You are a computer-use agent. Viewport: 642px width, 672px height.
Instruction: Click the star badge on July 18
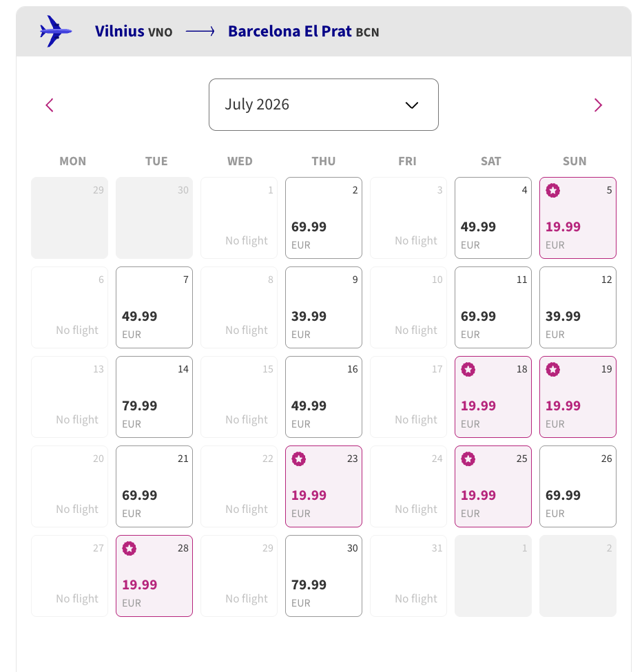pos(468,370)
